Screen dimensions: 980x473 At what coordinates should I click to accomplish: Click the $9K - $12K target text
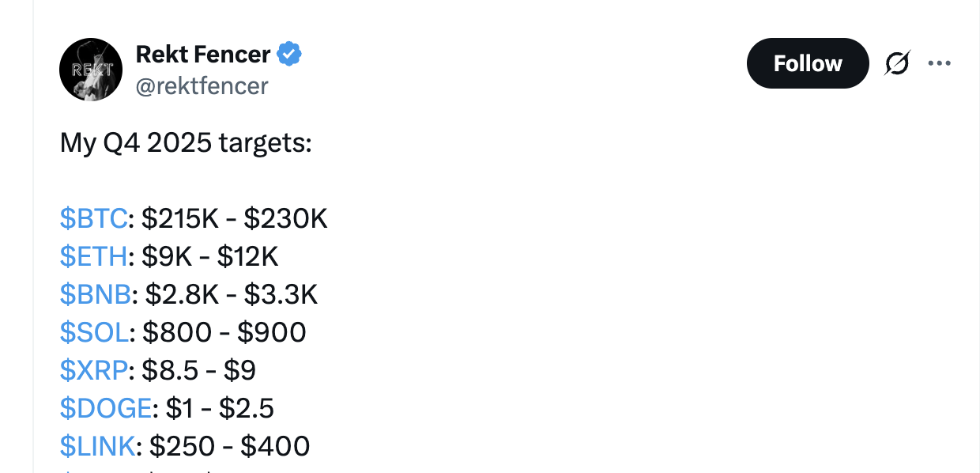coord(210,256)
